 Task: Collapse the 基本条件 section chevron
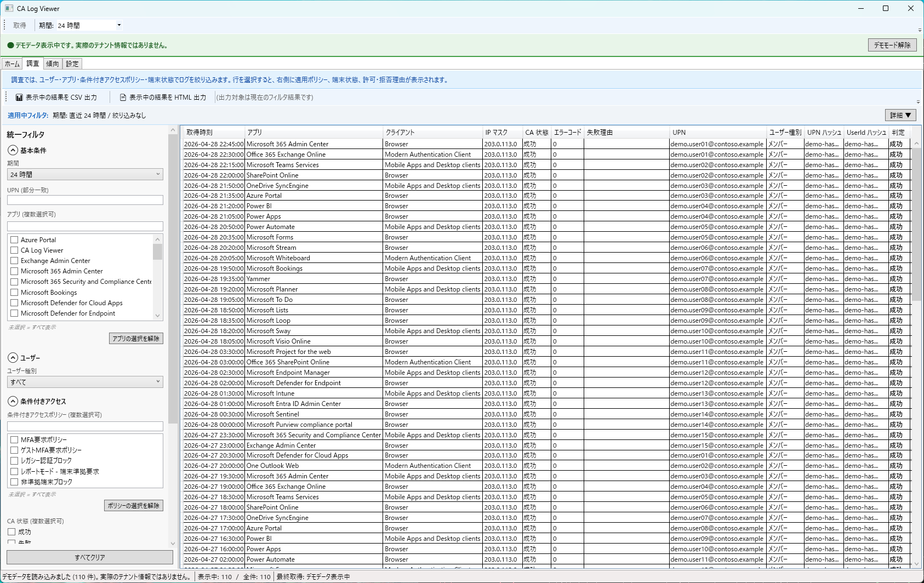[13, 150]
